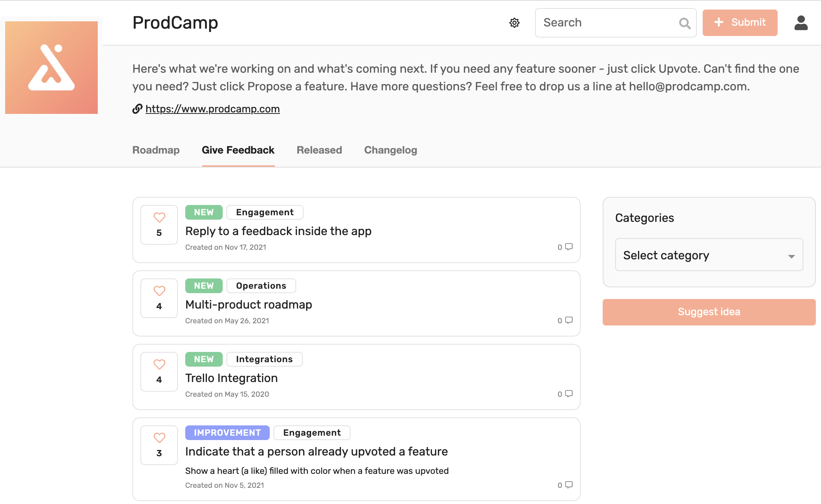Upvote heart on Reply to a feedback
This screenshot has height=504, width=821.
(x=159, y=217)
